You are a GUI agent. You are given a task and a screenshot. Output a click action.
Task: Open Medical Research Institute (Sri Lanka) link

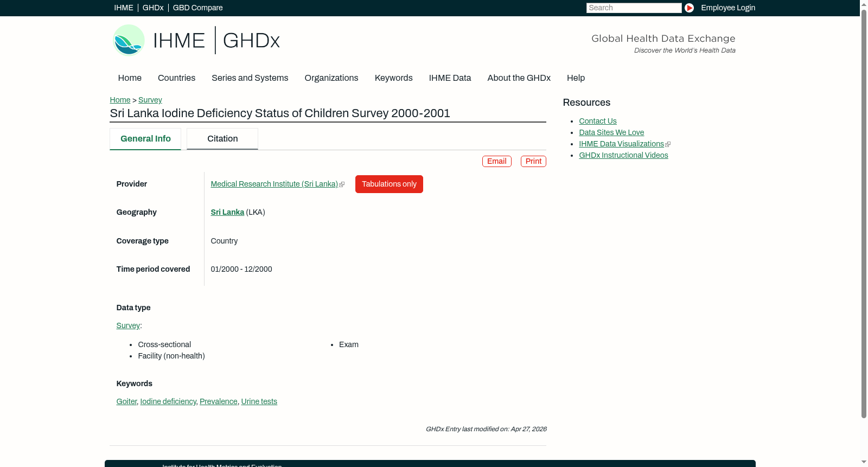tap(274, 184)
